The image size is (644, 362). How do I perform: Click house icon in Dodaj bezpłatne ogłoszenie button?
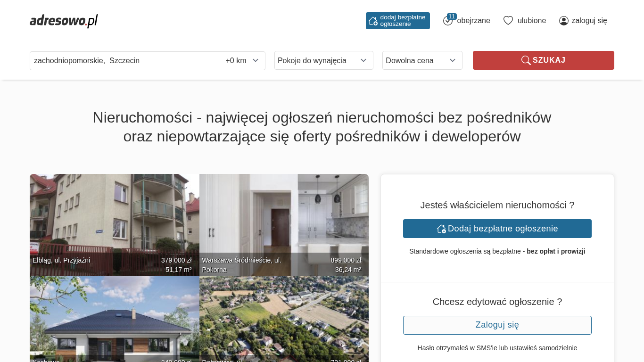coord(441,229)
